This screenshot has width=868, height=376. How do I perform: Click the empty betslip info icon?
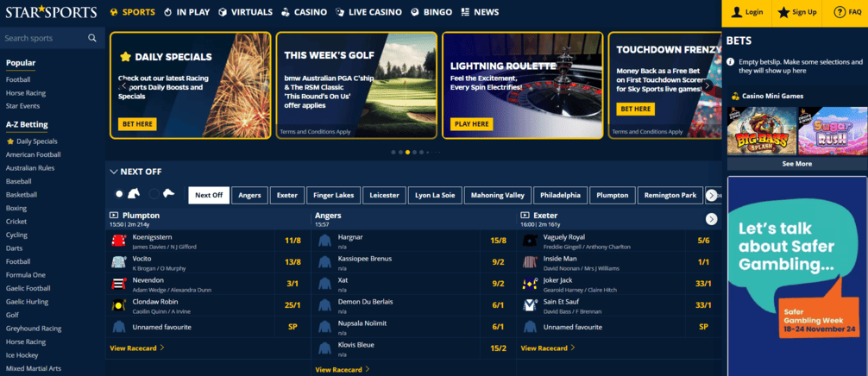731,62
